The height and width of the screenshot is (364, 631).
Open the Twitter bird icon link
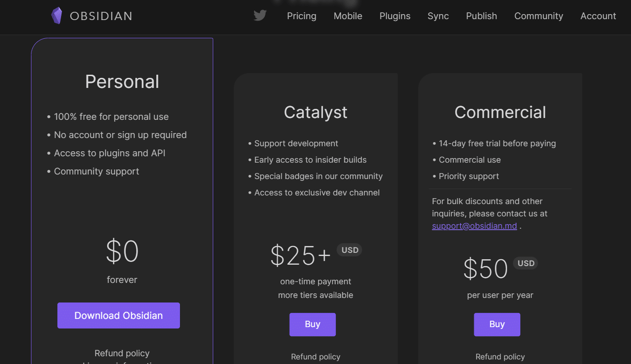pyautogui.click(x=260, y=16)
